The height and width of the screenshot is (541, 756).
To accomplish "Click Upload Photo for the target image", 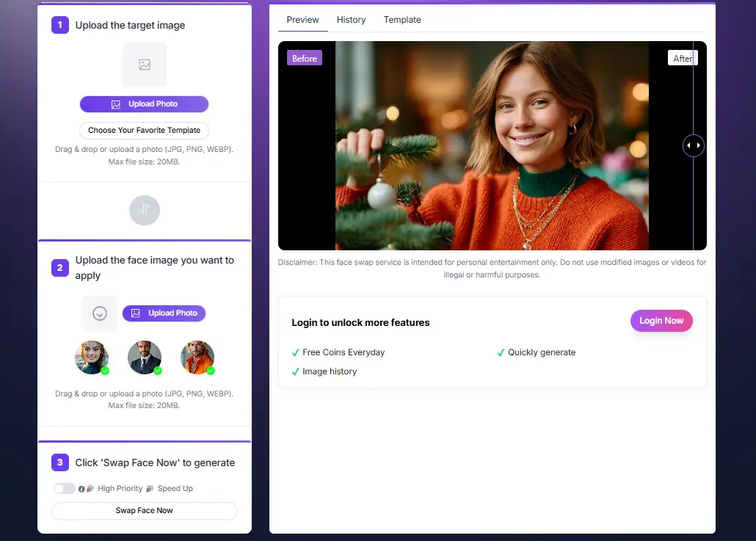I will (145, 104).
